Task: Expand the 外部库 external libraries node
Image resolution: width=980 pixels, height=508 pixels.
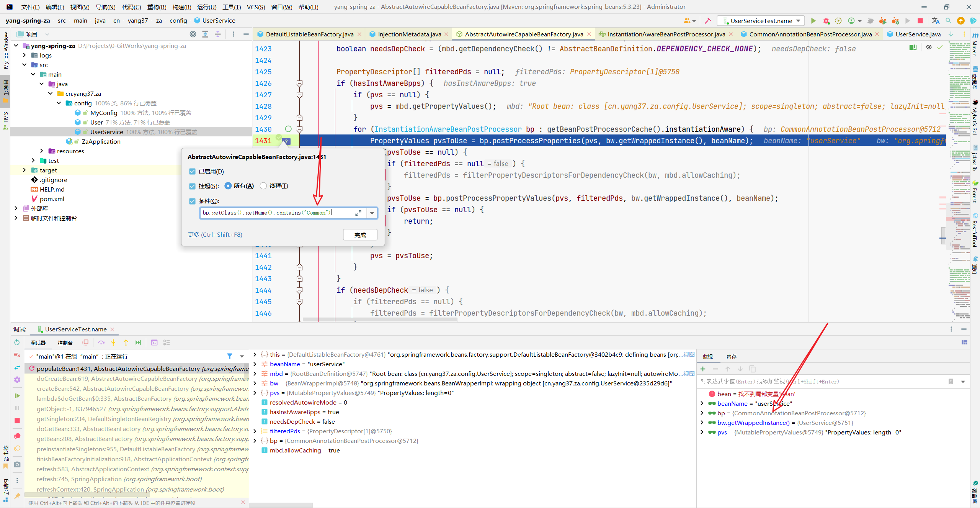Action: [x=16, y=208]
